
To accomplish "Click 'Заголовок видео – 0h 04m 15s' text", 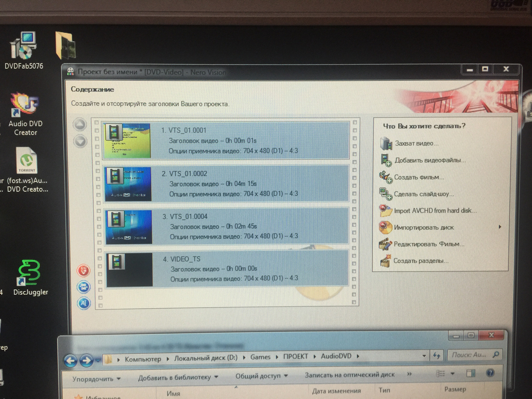I will click(x=213, y=184).
